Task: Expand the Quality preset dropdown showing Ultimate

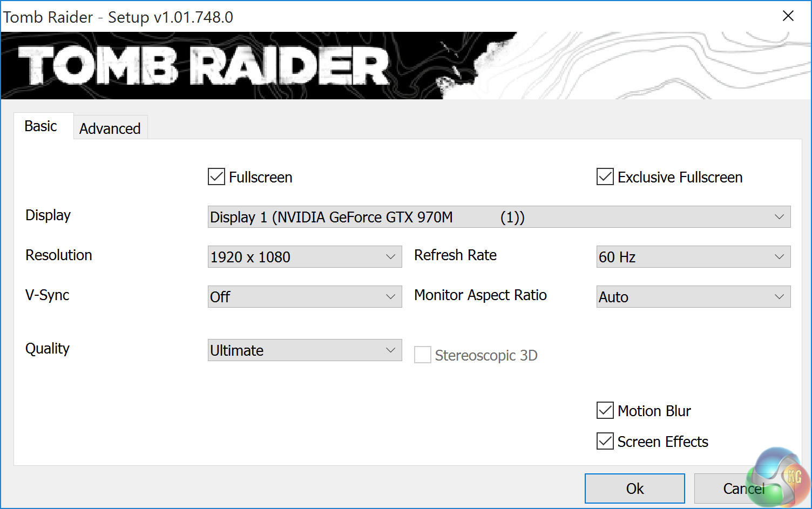Action: [x=304, y=350]
